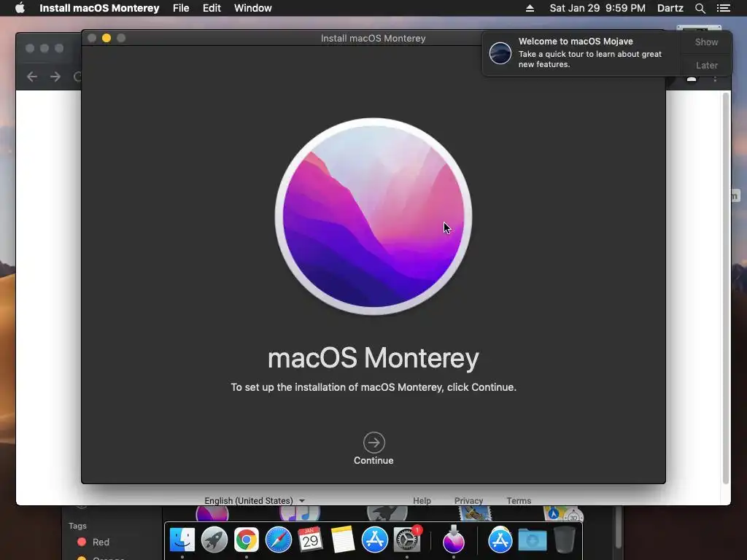Click the macOS Monterey heading text
The height and width of the screenshot is (560, 747).
(x=373, y=358)
